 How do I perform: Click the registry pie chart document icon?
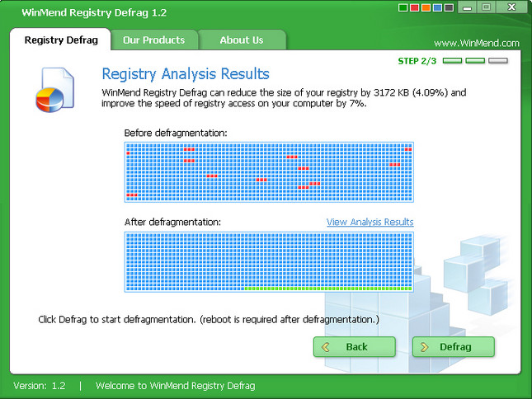point(55,90)
